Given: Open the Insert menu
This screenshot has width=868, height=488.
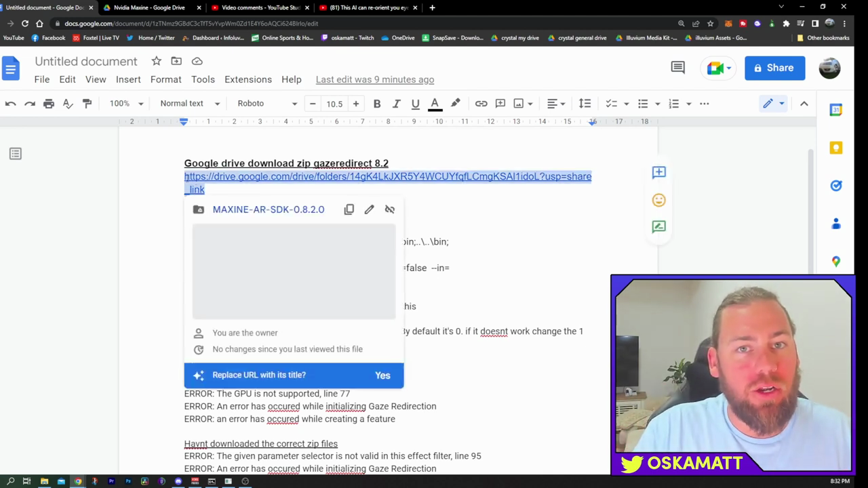Looking at the screenshot, I should pos(128,79).
